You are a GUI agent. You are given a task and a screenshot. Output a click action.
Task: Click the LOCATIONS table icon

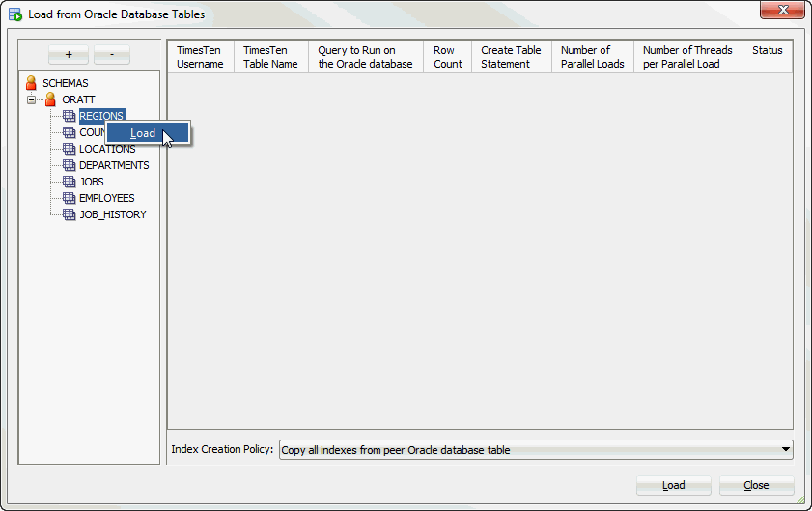69,149
